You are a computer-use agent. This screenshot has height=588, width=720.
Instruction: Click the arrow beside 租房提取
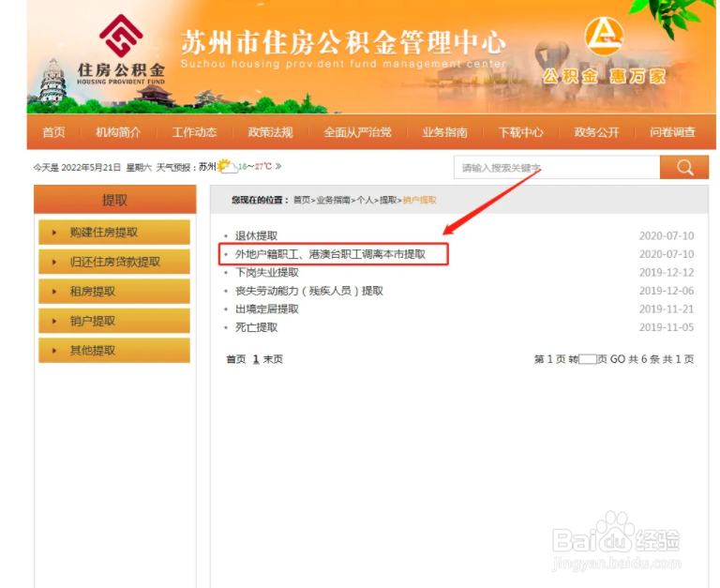tap(54, 292)
